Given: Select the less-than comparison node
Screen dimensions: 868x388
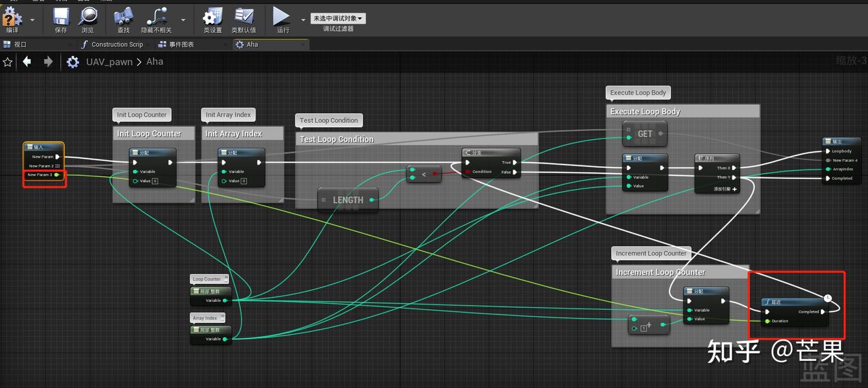Looking at the screenshot, I should pyautogui.click(x=424, y=174).
